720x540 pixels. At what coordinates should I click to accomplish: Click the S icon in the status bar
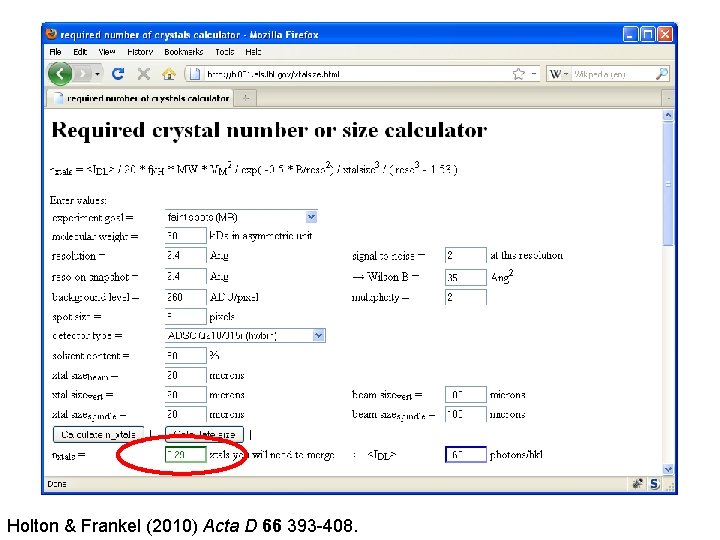[x=655, y=484]
